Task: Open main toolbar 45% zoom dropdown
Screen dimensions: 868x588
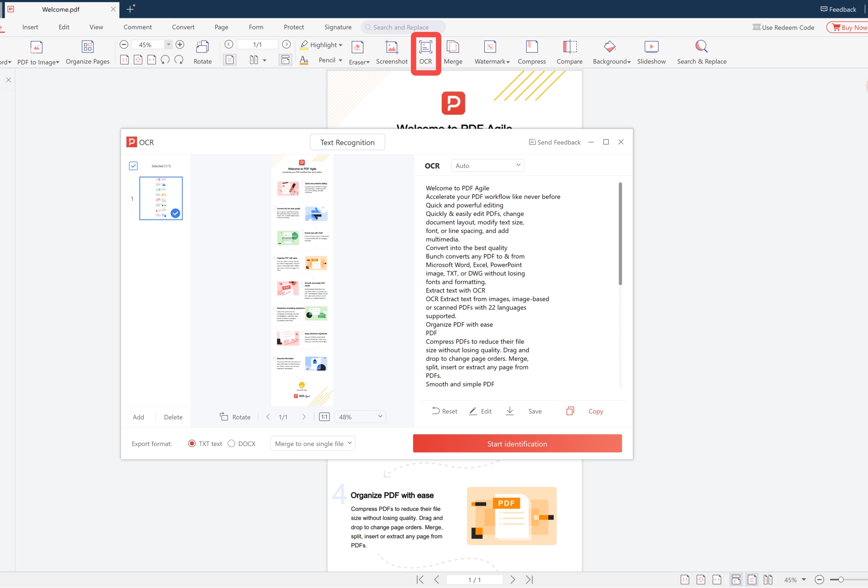Action: click(168, 45)
